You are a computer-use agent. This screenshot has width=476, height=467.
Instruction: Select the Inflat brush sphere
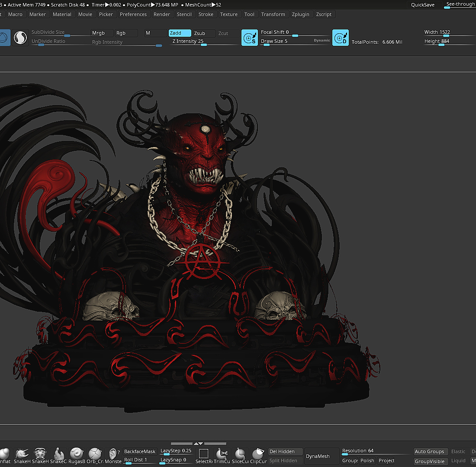click(x=5, y=456)
